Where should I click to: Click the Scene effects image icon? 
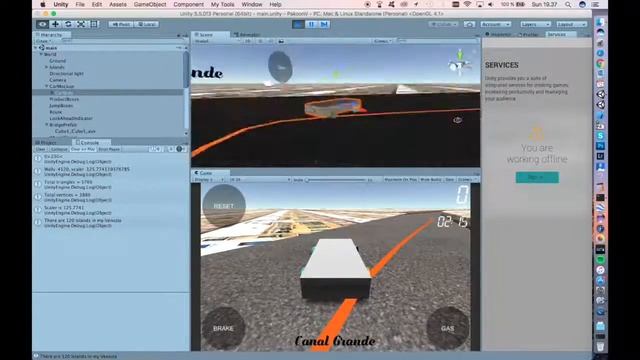pos(281,41)
